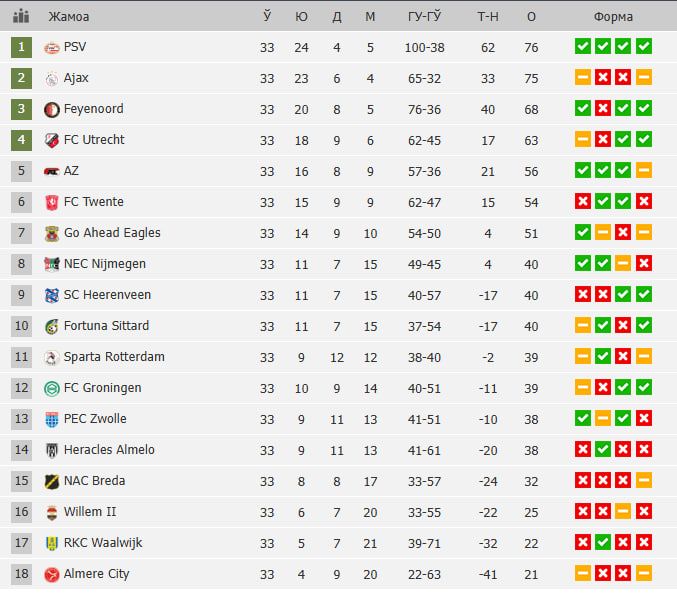Image resolution: width=677 pixels, height=602 pixels.
Task: Click the Ajax club logo
Action: tap(52, 79)
